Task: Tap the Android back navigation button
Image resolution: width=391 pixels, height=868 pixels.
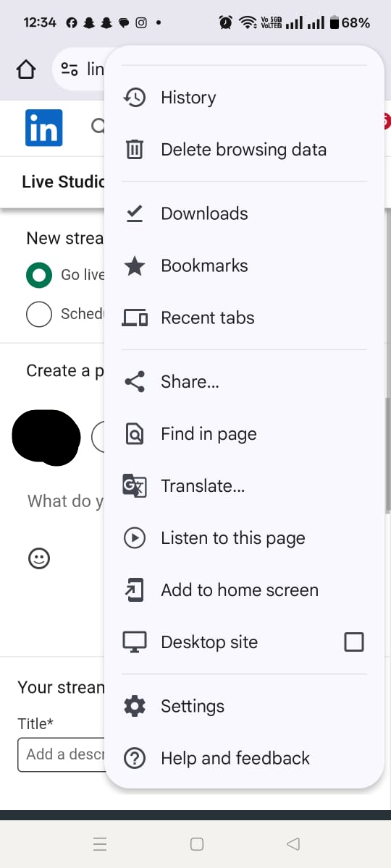Action: pyautogui.click(x=293, y=844)
